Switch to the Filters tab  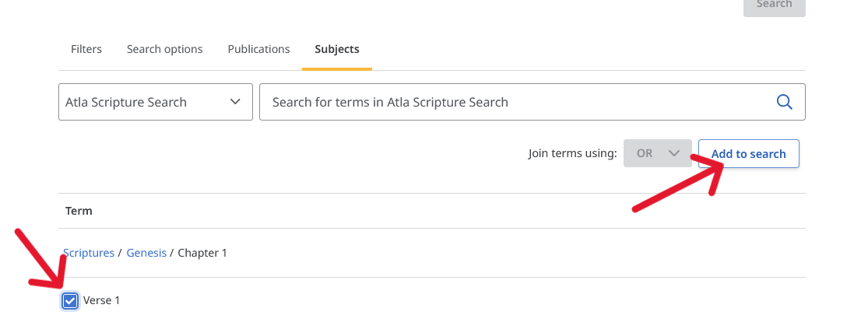click(x=86, y=49)
